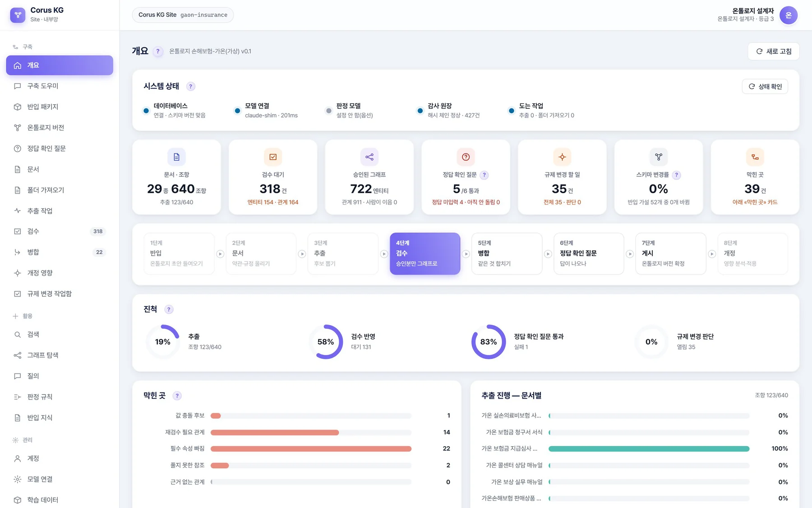This screenshot has height=508, width=812.
Task: Click the 규제 변경 할 일 35건 card
Action: (562, 177)
